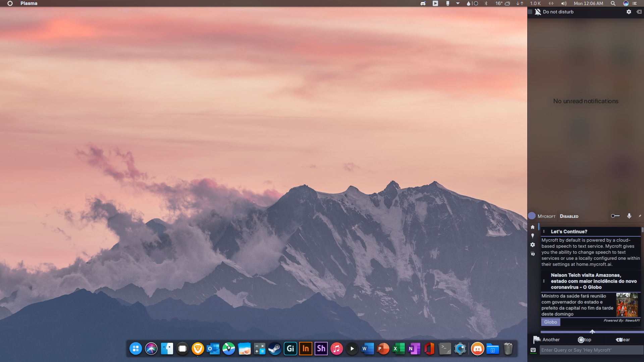Open Discord from the dock

tap(477, 349)
